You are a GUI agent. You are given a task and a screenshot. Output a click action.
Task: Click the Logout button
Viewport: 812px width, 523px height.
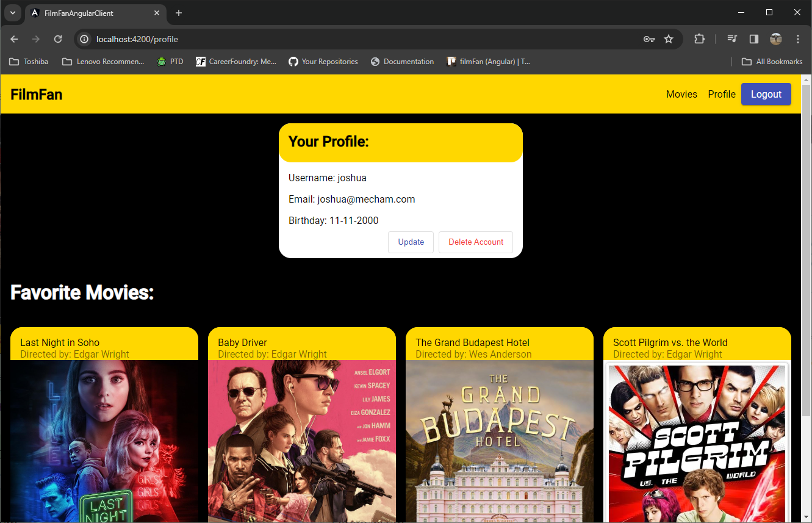(766, 94)
